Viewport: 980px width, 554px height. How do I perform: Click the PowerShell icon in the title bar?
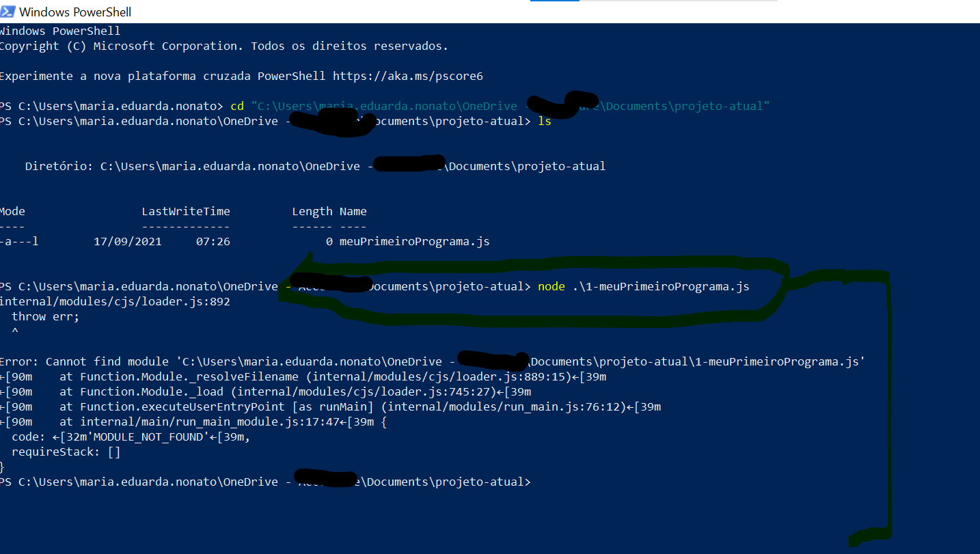(8, 12)
